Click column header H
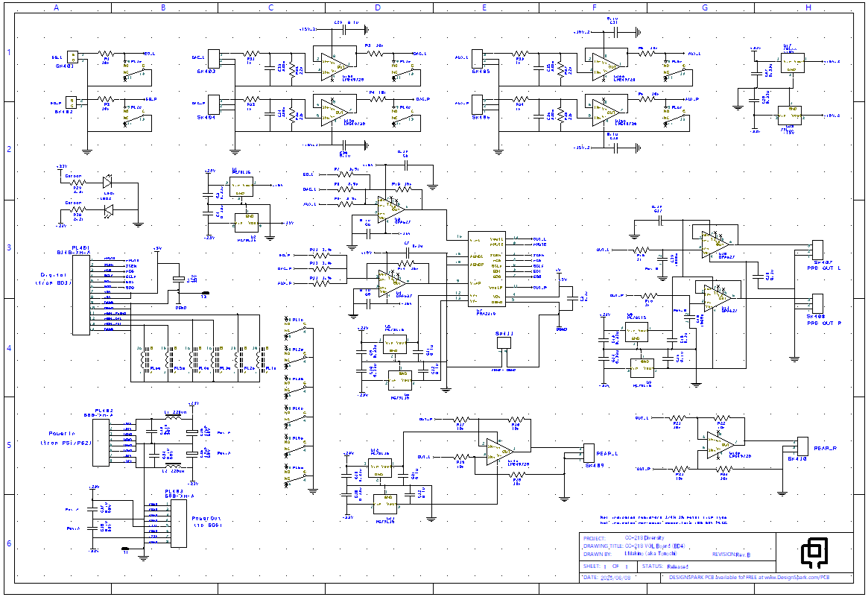This screenshot has height=597, width=868. point(808,7)
